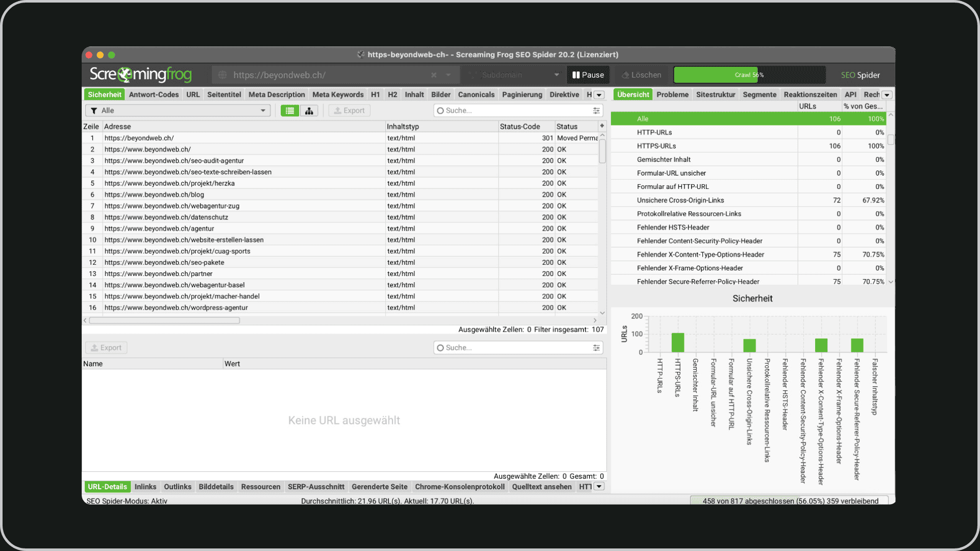Select the 301 row https://beyondweb.ch/

[340, 138]
